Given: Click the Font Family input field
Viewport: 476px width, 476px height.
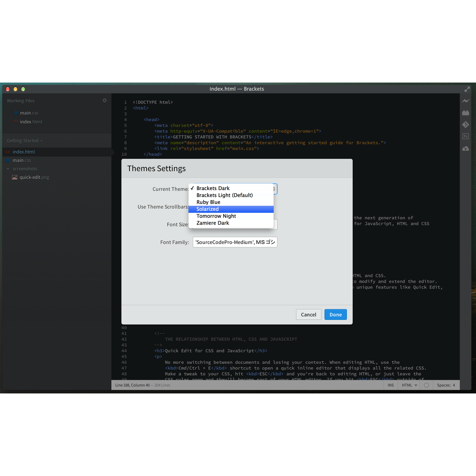Looking at the screenshot, I should point(235,242).
